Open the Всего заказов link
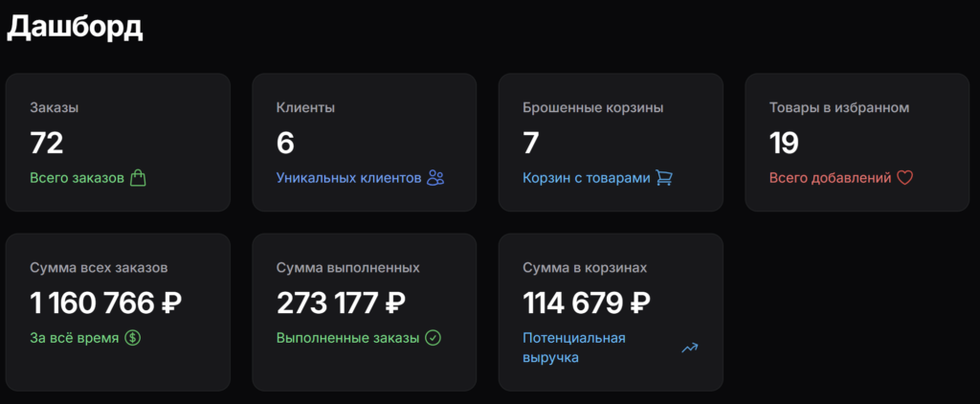Viewport: 980px width, 404px height. click(x=77, y=178)
